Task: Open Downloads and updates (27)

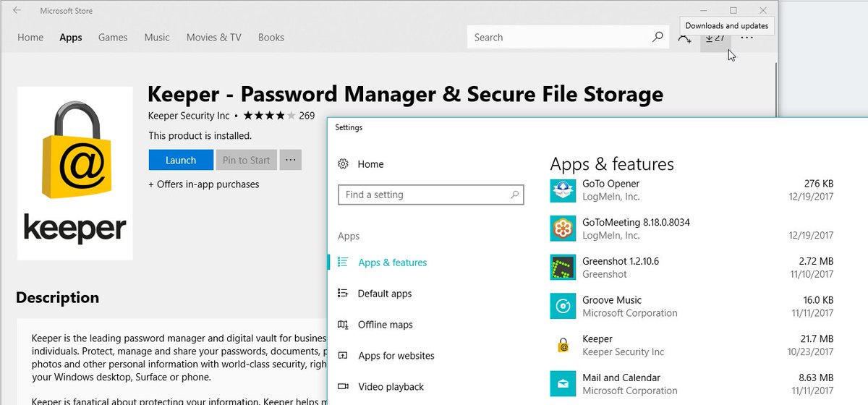Action: [715, 38]
